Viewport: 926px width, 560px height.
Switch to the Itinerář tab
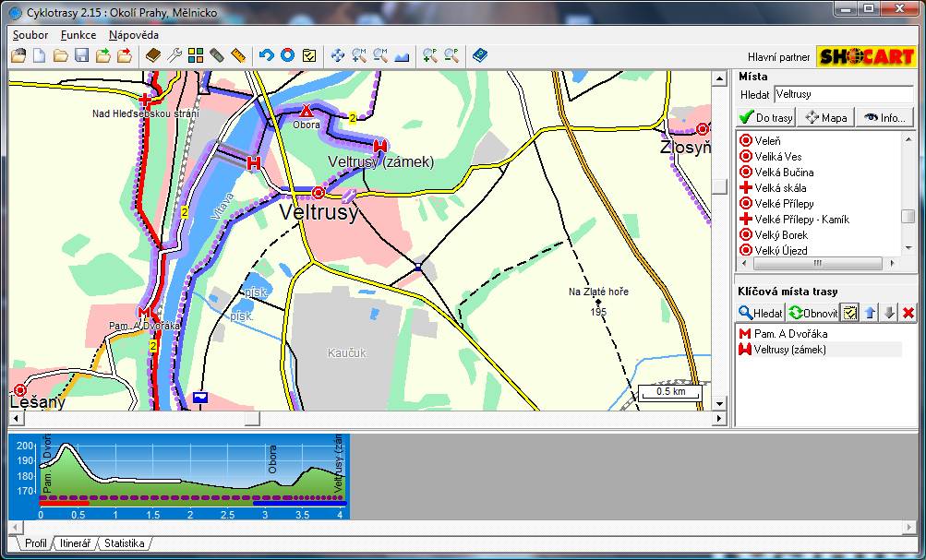click(x=75, y=543)
